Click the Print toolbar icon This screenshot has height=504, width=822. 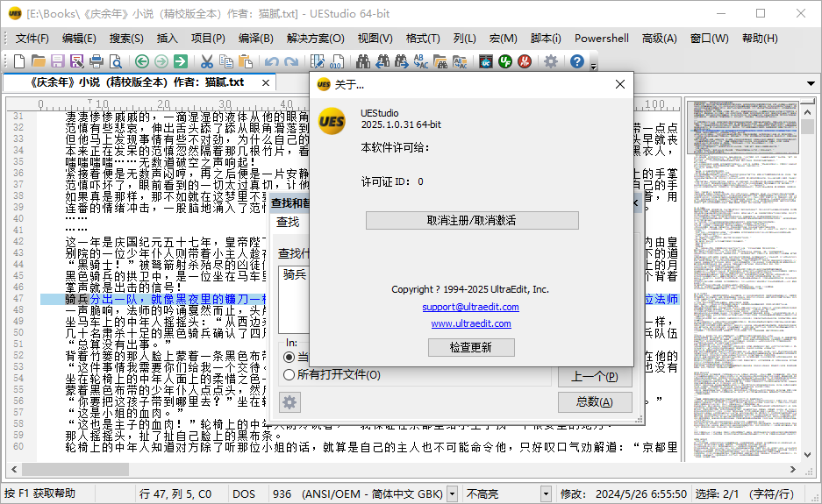96,61
